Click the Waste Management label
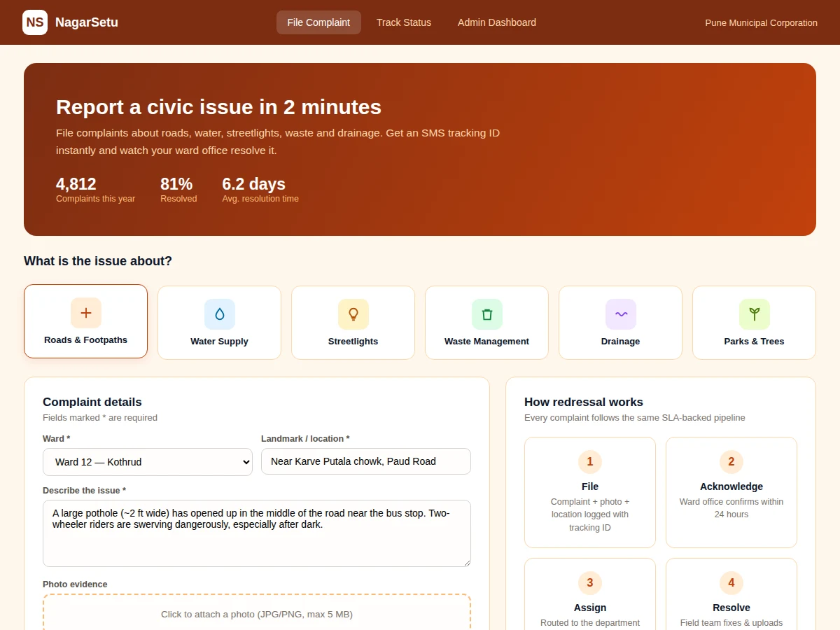 pyautogui.click(x=487, y=342)
